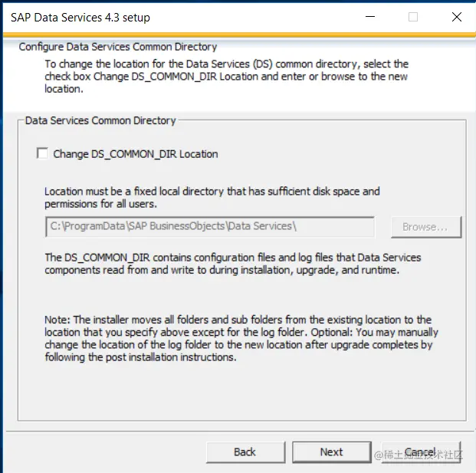
Task: Minimize the SAP Data Services setup window
Action: tap(370, 17)
